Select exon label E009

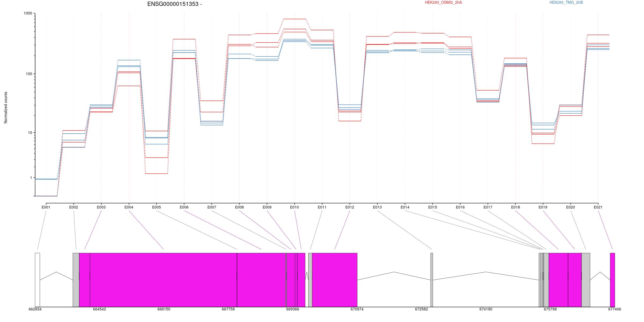(x=267, y=207)
